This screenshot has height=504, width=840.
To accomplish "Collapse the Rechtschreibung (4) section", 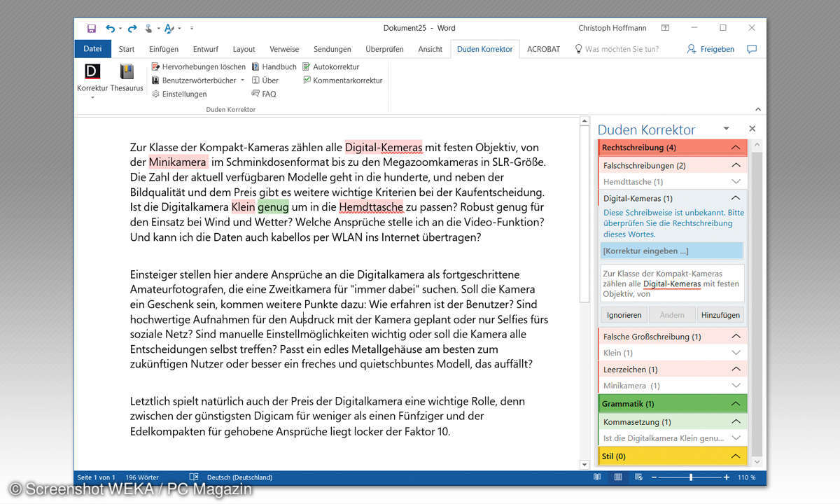I will (735, 148).
